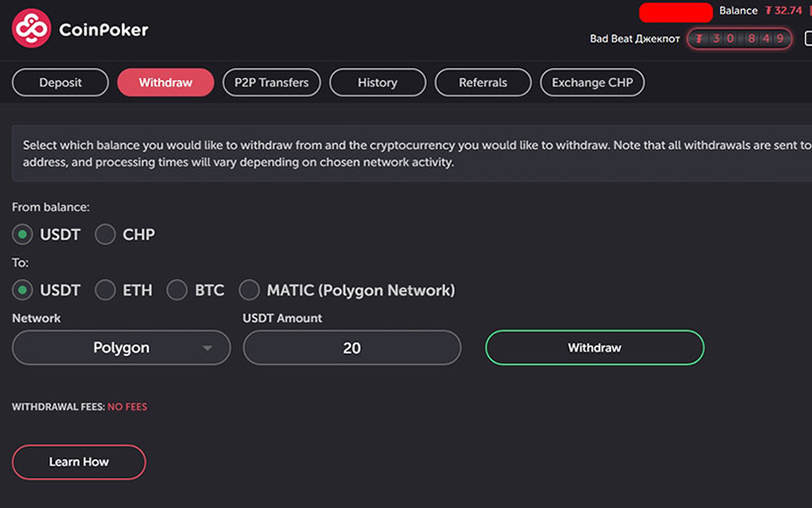The image size is (812, 508).
Task: Select the highlighted Withdraw tab
Action: click(166, 83)
